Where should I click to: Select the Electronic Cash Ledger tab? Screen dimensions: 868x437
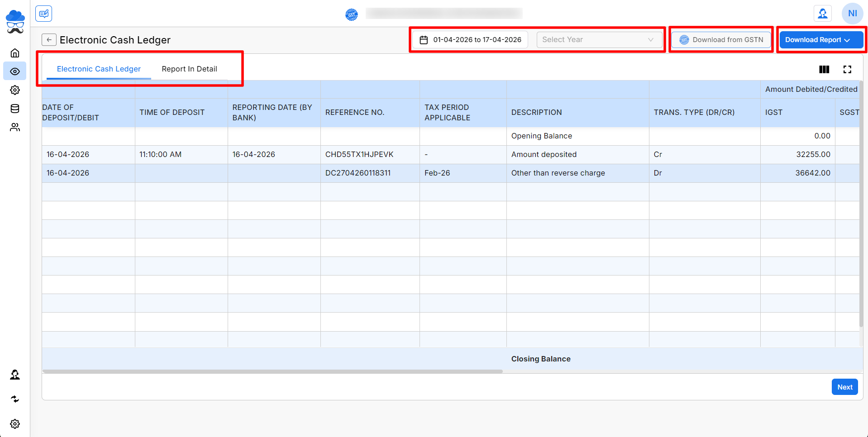click(99, 69)
